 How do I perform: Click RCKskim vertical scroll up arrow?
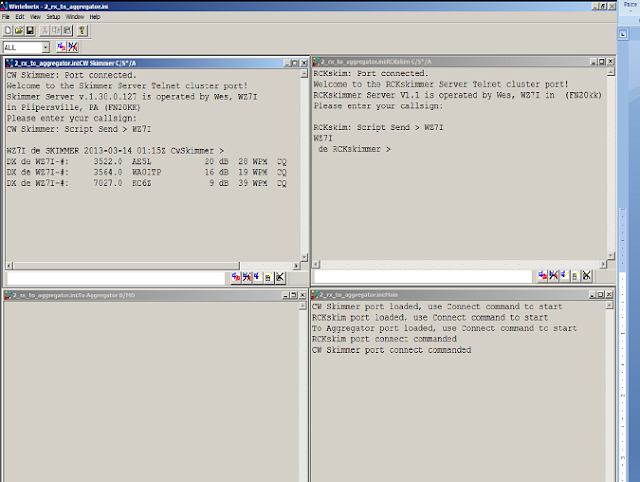coord(611,72)
